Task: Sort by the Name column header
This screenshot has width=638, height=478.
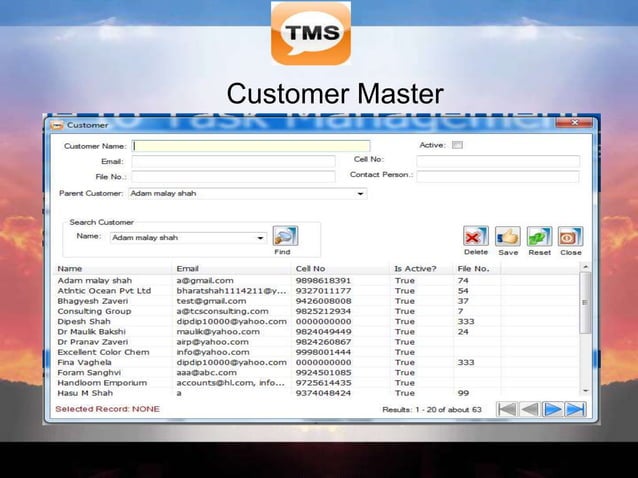Action: 113,269
